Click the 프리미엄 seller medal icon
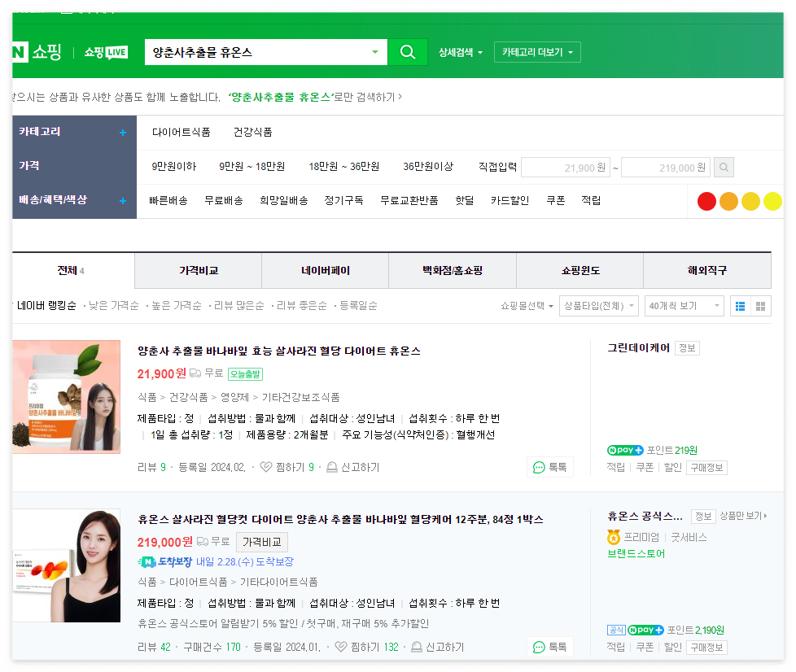Image resolution: width=796 pixels, height=672 pixels. click(x=614, y=537)
